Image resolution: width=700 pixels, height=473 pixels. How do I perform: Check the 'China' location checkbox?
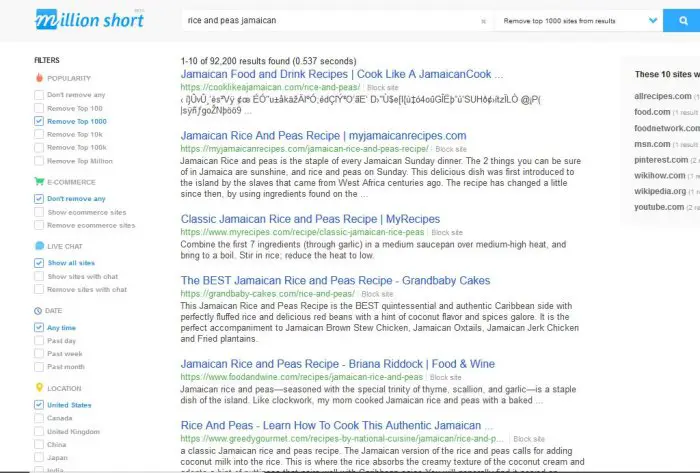coord(39,444)
